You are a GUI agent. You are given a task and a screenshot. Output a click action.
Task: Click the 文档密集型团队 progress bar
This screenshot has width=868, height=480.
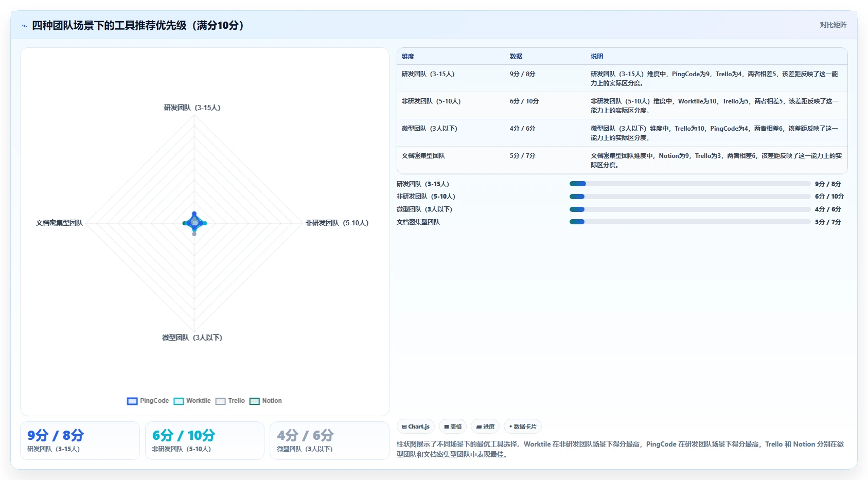(x=690, y=222)
